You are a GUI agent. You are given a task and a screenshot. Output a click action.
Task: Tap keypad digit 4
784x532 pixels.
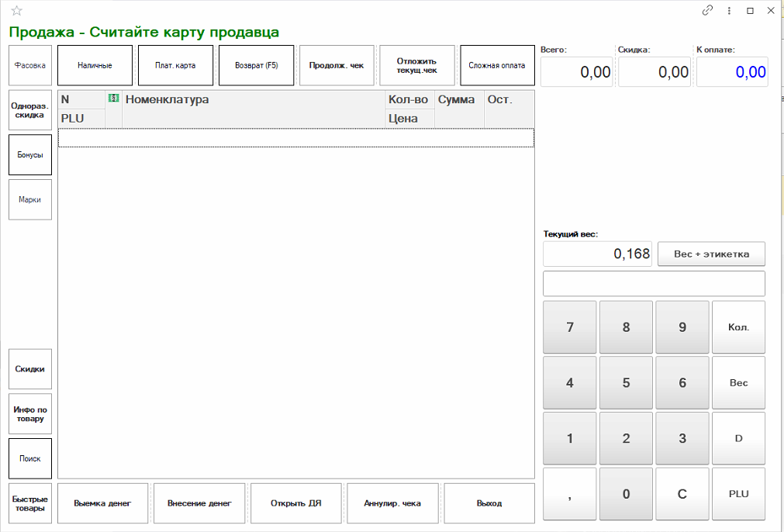tap(569, 383)
